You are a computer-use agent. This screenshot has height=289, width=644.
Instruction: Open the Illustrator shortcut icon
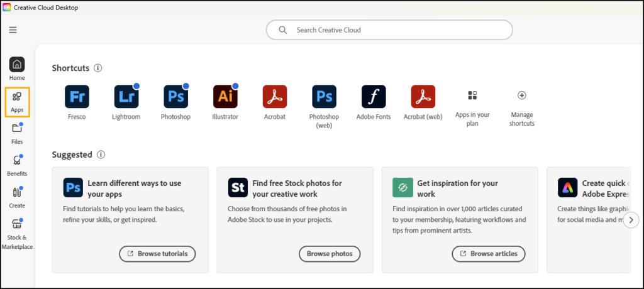tap(225, 97)
